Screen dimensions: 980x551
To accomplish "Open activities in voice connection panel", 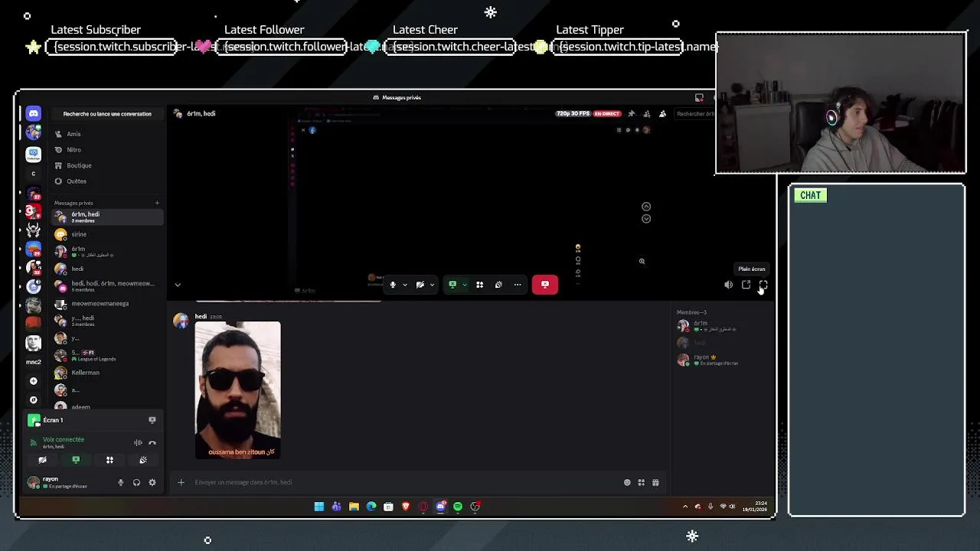I will pos(109,460).
